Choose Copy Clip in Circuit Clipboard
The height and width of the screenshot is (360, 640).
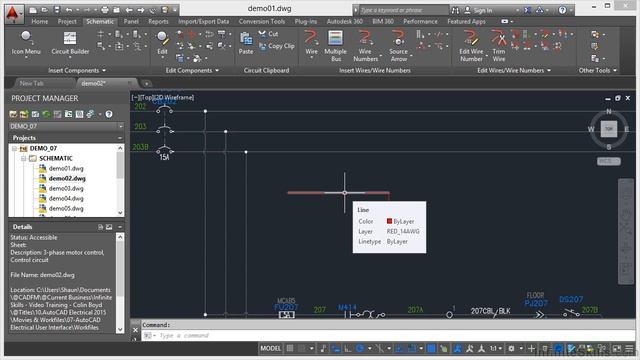click(277, 46)
